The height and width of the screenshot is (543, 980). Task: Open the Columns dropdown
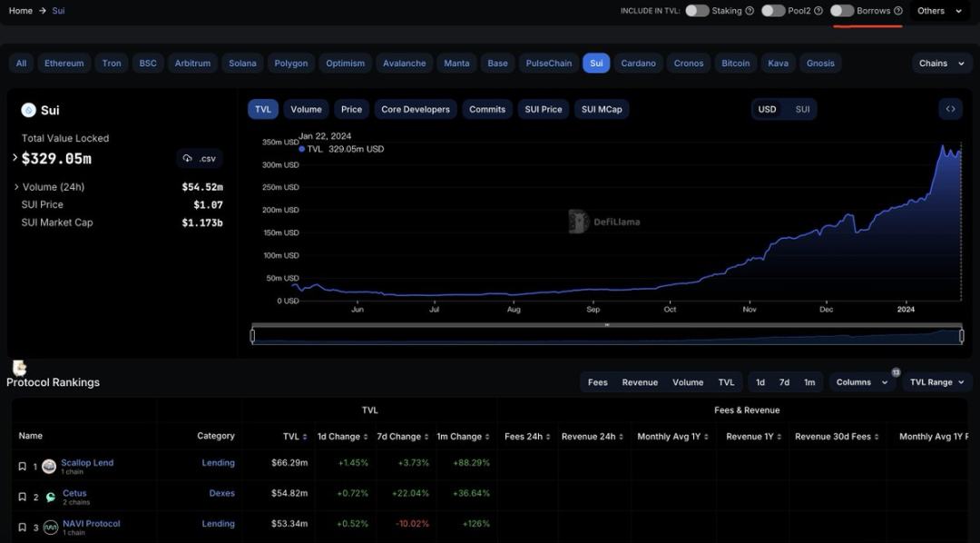coord(862,382)
